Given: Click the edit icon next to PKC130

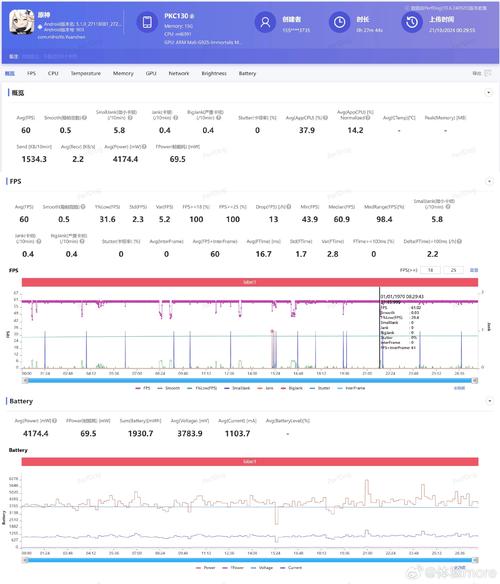Looking at the screenshot, I should [192, 16].
